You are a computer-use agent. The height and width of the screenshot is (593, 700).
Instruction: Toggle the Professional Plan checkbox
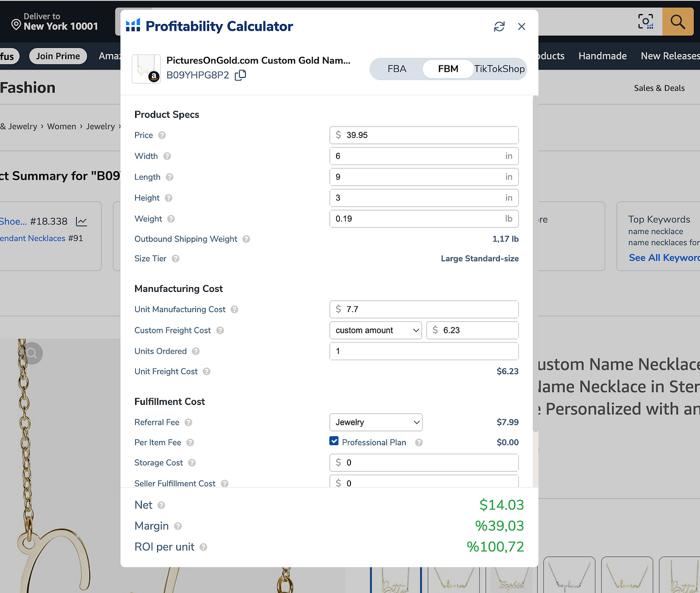334,441
